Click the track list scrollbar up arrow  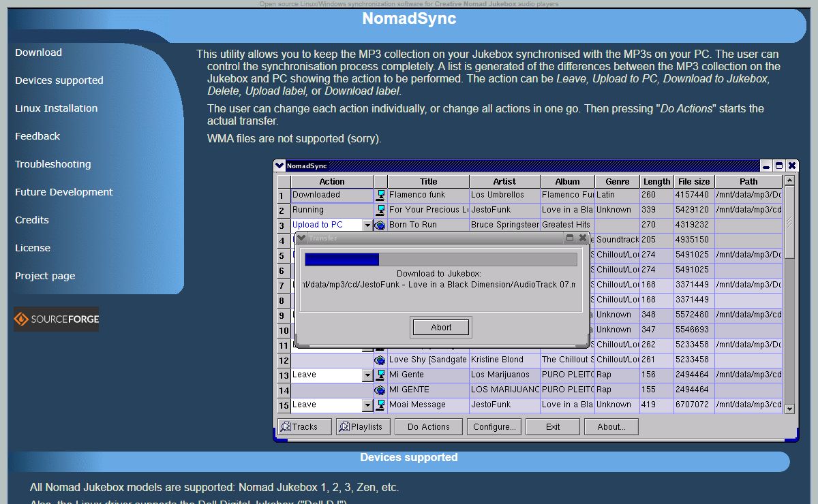pyautogui.click(x=789, y=180)
